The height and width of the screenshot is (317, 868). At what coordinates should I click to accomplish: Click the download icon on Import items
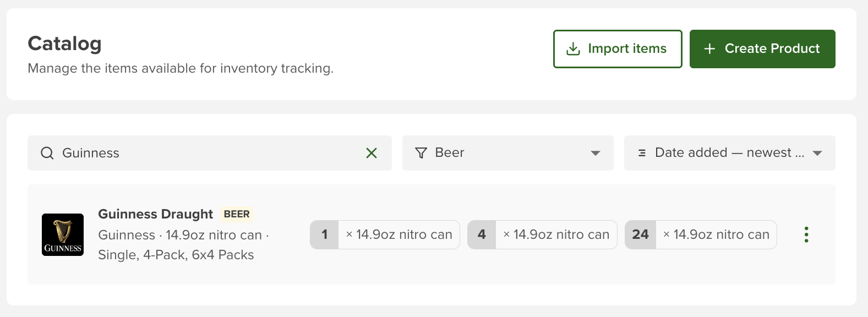point(573,49)
